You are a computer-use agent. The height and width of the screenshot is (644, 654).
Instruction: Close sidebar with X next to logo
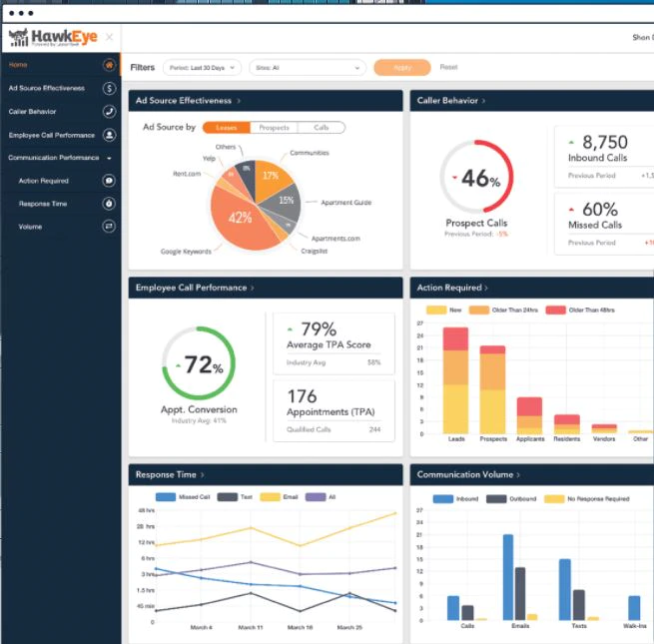[109, 37]
